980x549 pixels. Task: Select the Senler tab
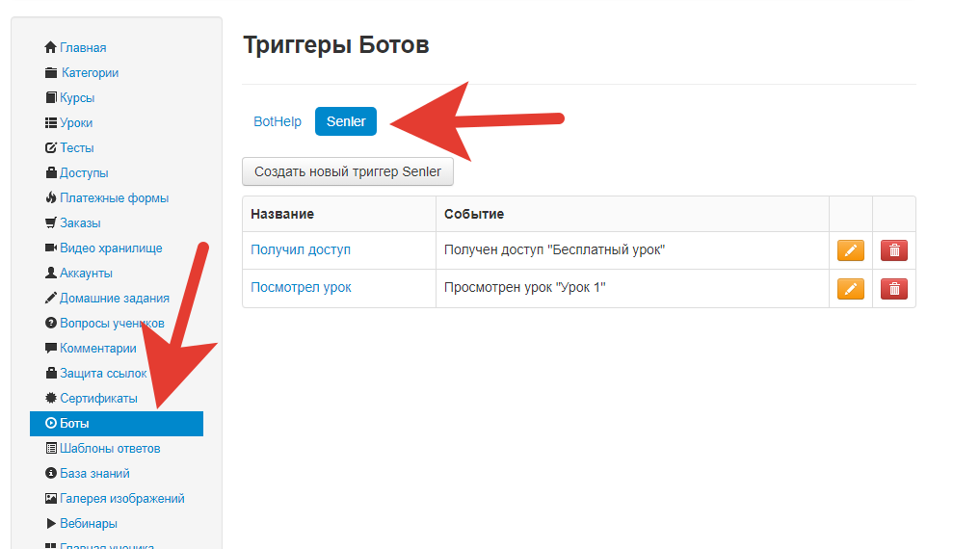[346, 122]
